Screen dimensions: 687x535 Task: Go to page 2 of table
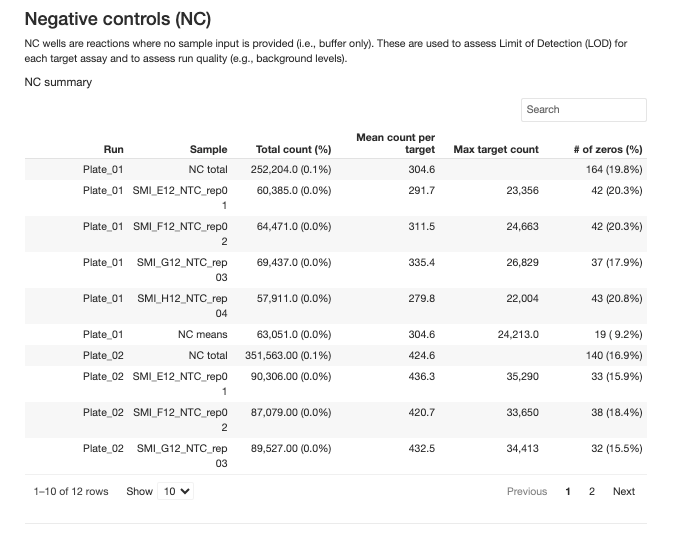tap(592, 491)
